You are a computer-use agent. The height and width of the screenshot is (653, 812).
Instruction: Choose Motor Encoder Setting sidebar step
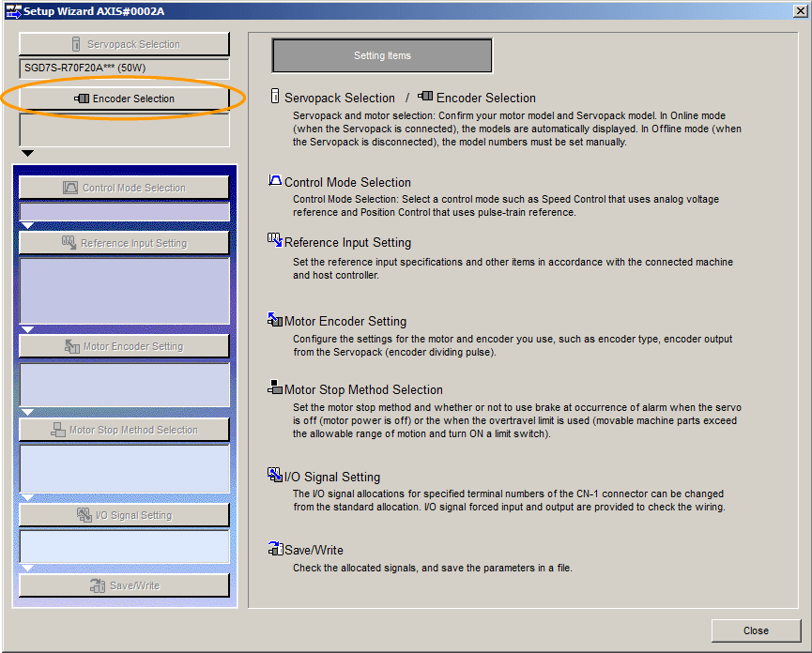click(124, 346)
